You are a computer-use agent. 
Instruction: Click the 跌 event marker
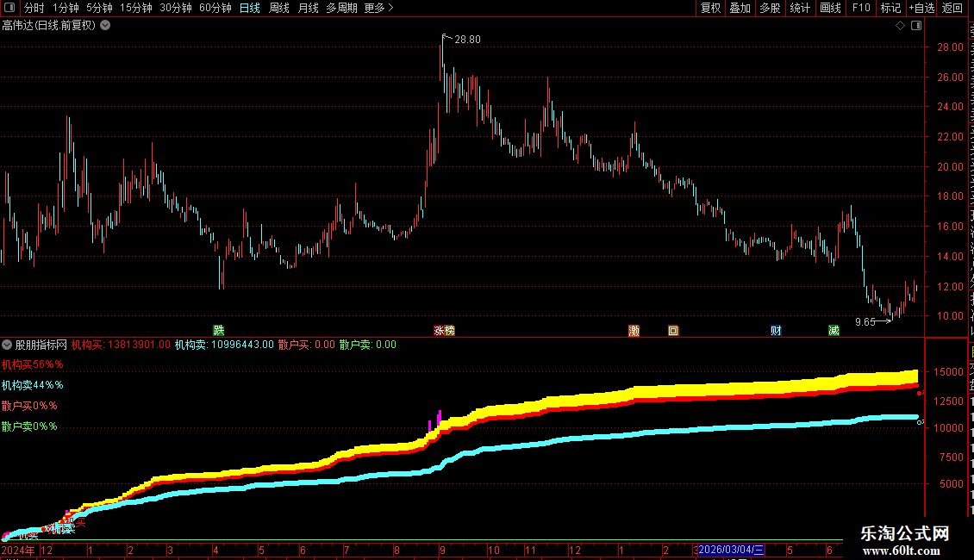(x=219, y=330)
